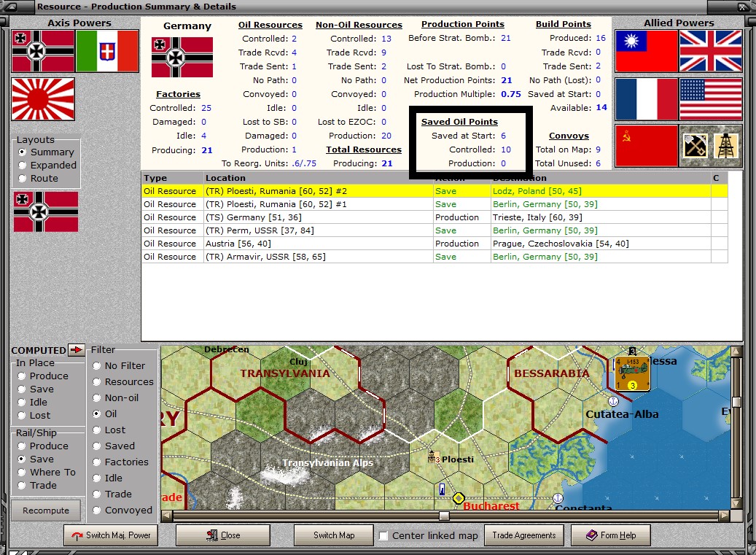
Task: Click the Close button
Action: [x=223, y=535]
